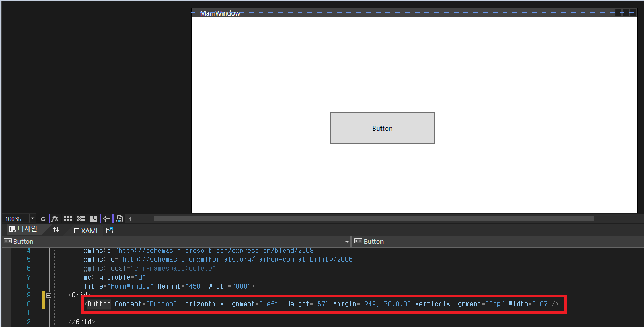Click the HorizontalAlignment="Left" attribute
The width and height of the screenshot is (644, 327).
pos(232,304)
